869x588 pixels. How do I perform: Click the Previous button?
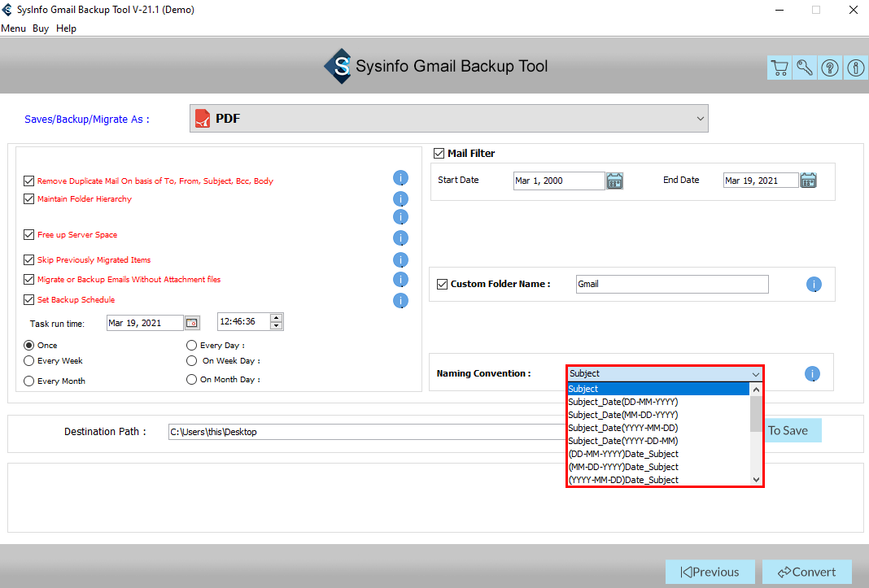(710, 572)
